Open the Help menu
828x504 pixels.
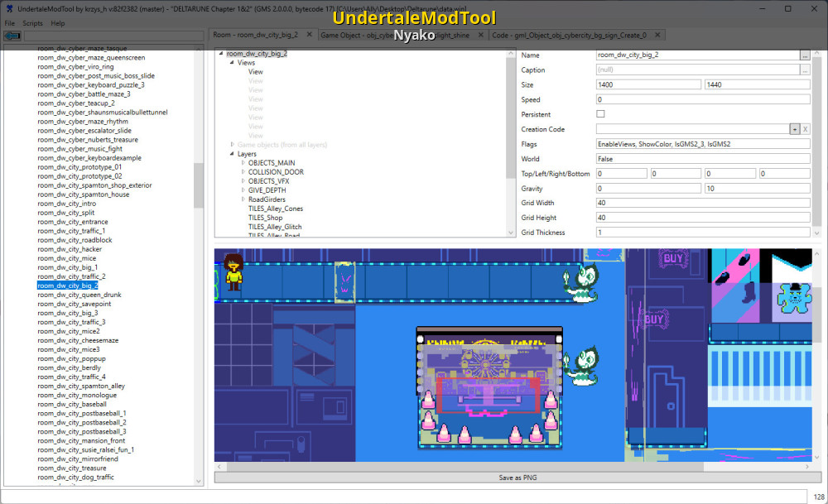(x=58, y=23)
